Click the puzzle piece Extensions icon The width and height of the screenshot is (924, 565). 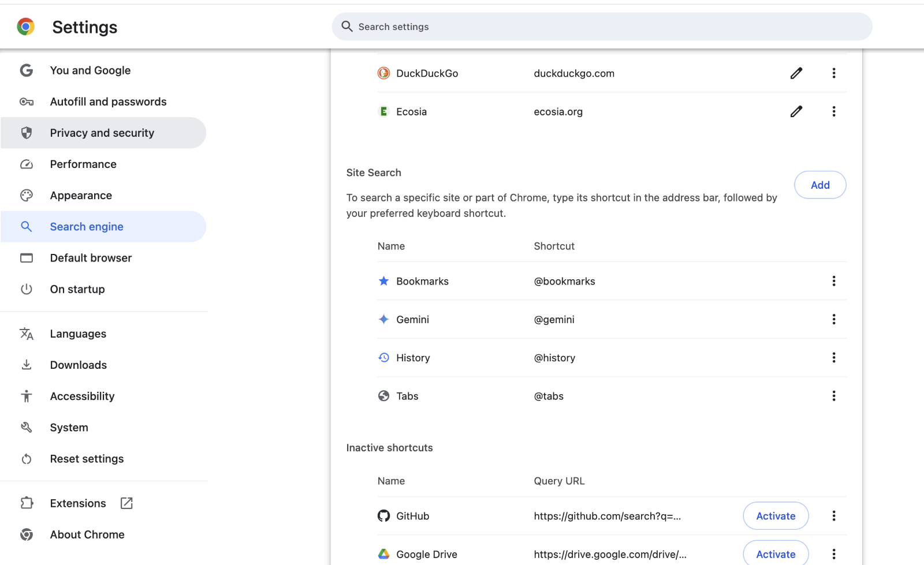(x=27, y=503)
